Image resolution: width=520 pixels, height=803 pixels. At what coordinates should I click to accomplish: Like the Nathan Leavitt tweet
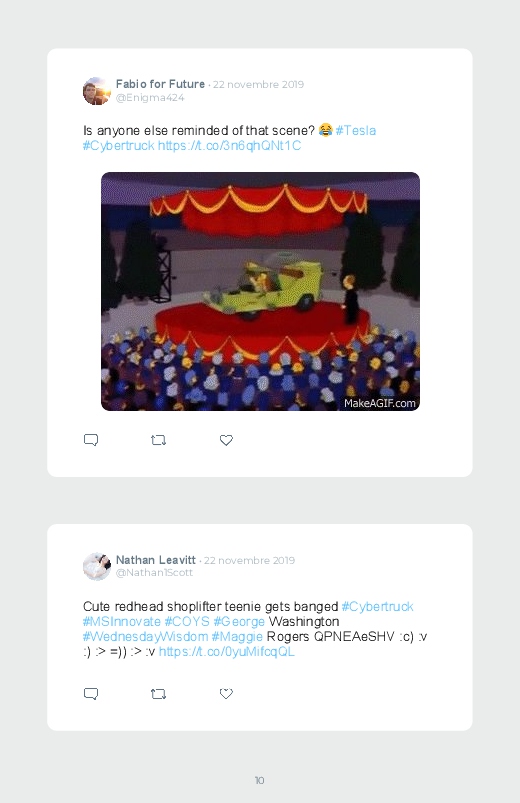pos(226,693)
